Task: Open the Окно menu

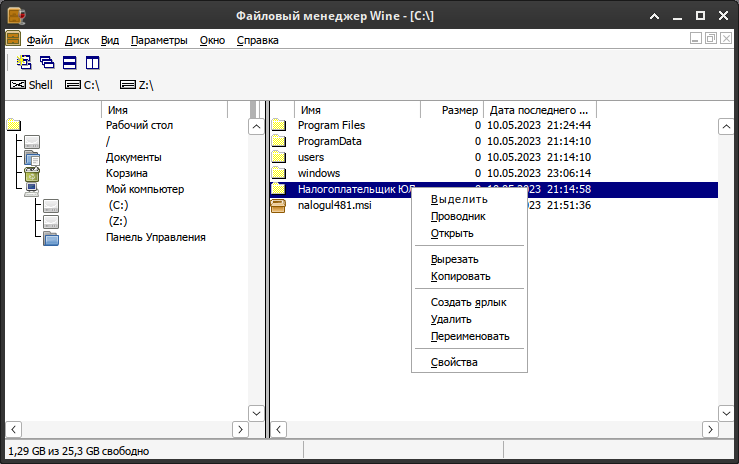Action: tap(212, 40)
